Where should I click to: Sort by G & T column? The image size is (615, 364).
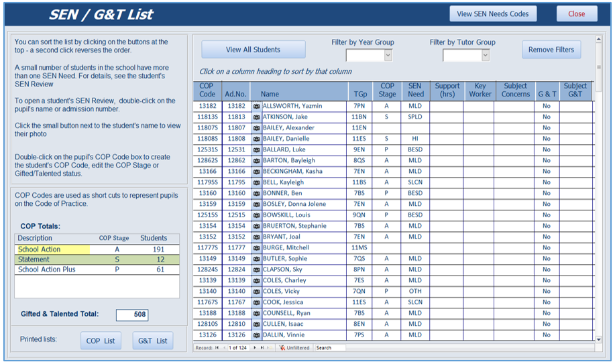[547, 90]
